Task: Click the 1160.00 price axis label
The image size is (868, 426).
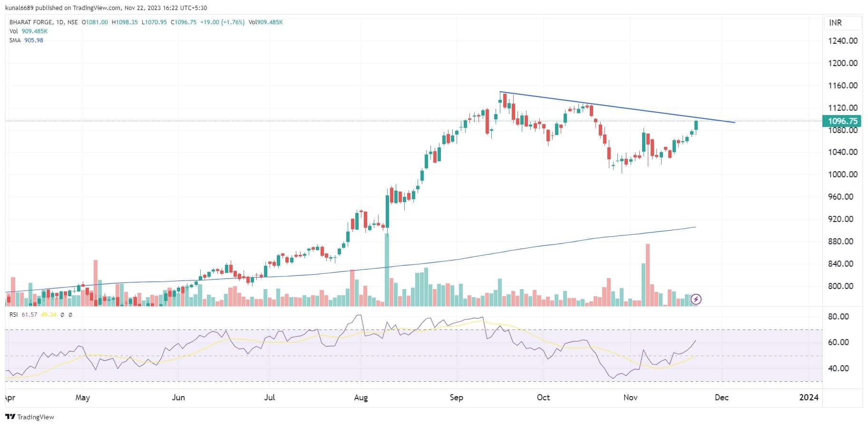Action: point(843,86)
